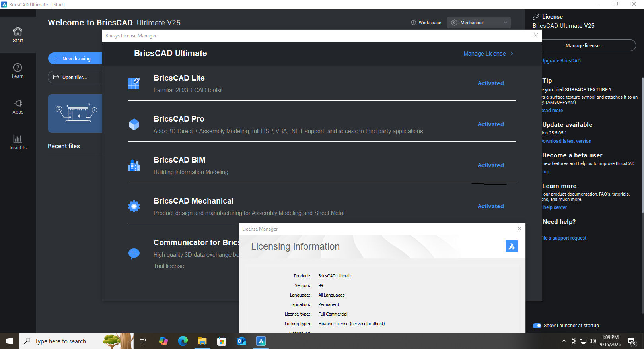The width and height of the screenshot is (644, 349).
Task: Open Microsoft Store from taskbar
Action: tap(222, 341)
